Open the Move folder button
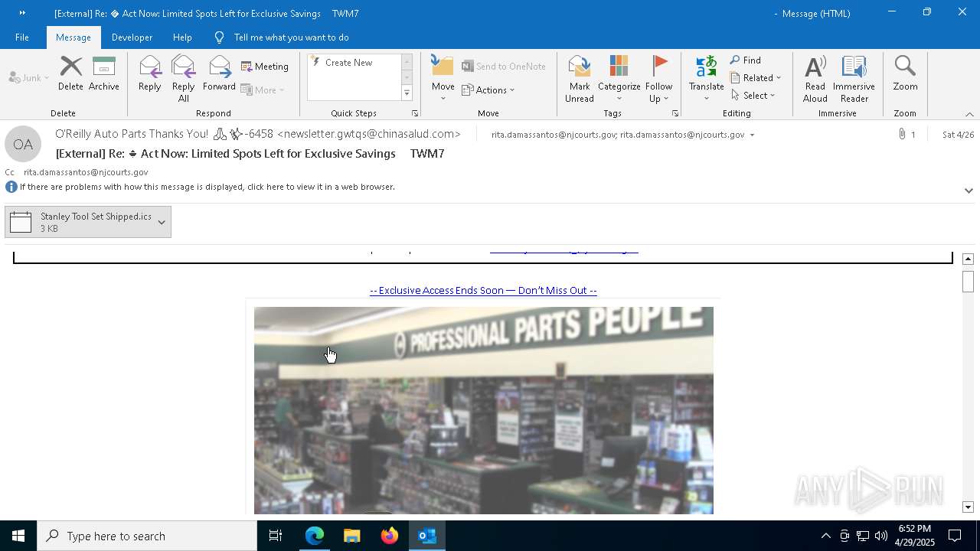The image size is (980, 551). [443, 79]
